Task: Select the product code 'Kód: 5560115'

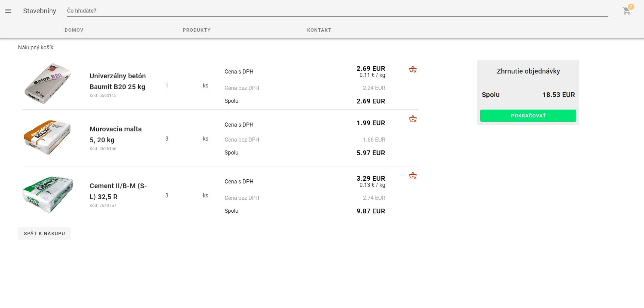Action: coord(103,96)
